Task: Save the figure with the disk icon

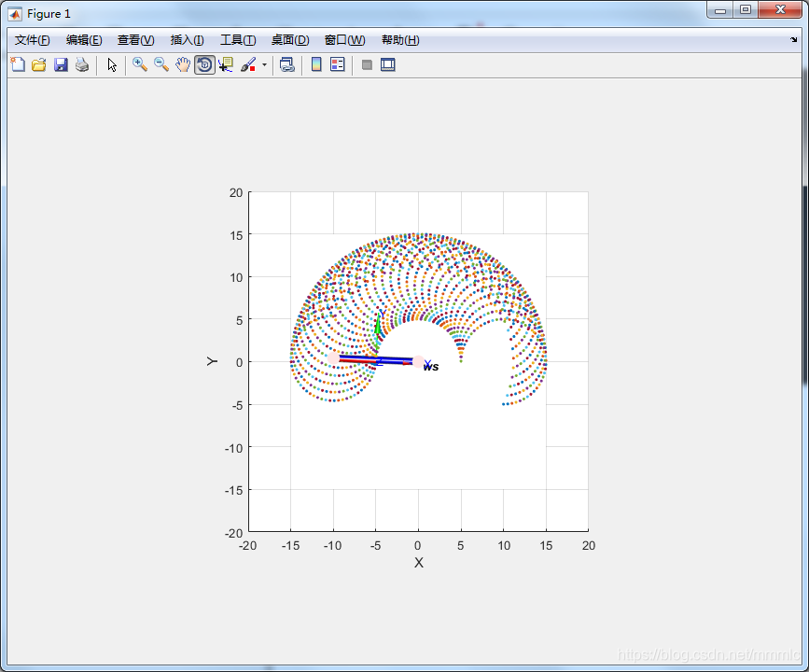Action: [61, 64]
